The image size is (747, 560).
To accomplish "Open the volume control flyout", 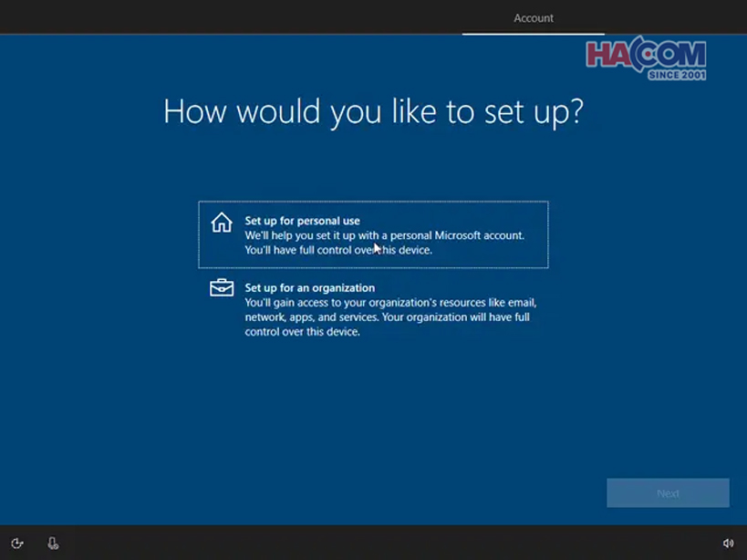I will [x=729, y=543].
